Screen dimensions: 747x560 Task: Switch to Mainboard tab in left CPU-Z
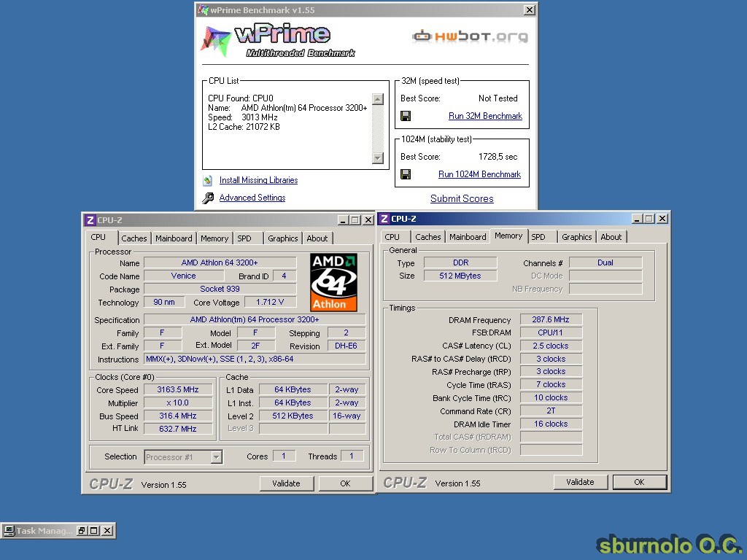[x=174, y=238]
